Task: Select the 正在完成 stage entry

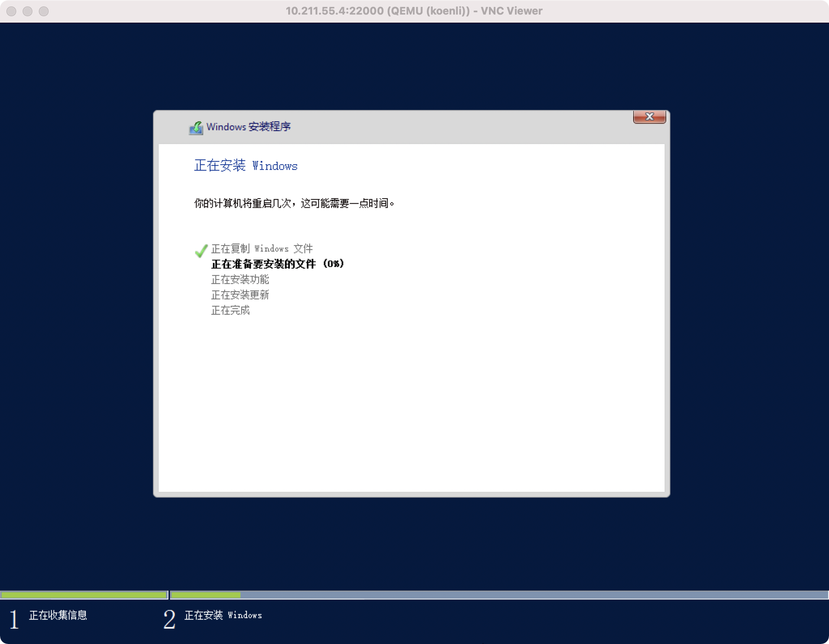Action: (x=230, y=310)
